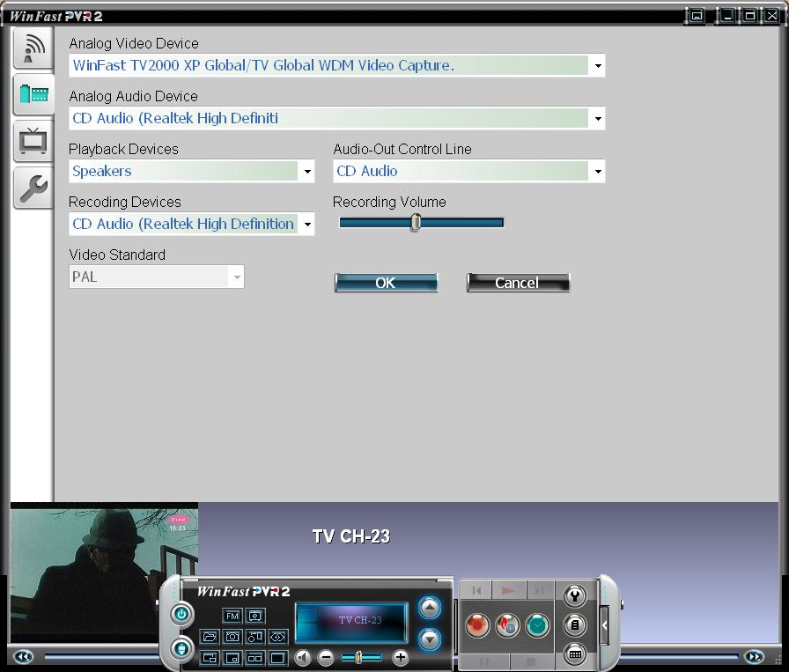Click the input source plug button
This screenshot has height=672, width=789.
181,648
